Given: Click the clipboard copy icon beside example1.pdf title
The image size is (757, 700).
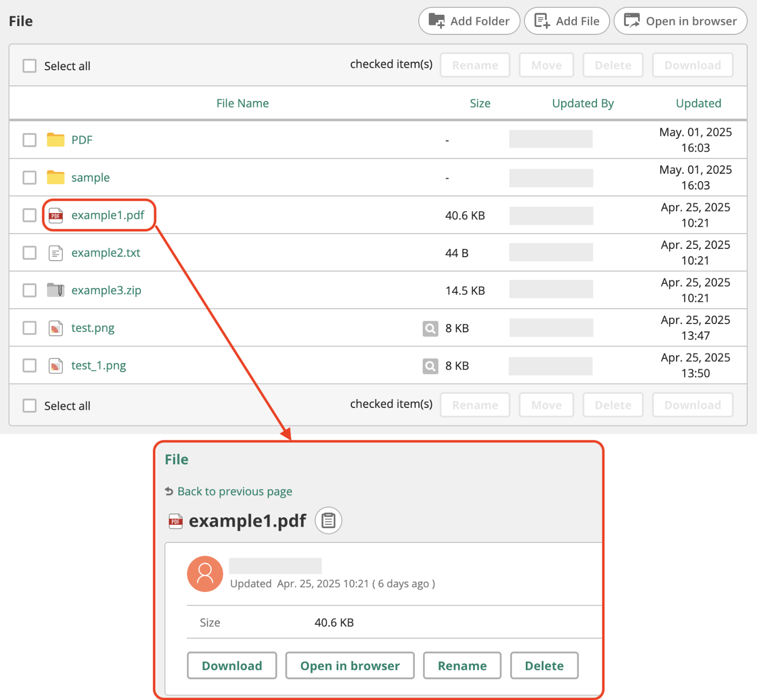Looking at the screenshot, I should tap(328, 520).
